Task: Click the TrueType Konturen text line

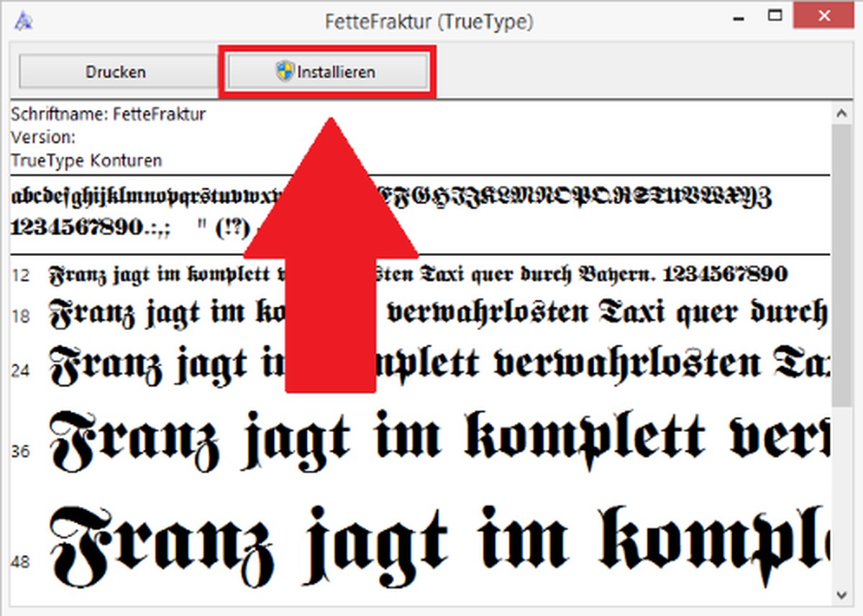Action: coord(86,160)
